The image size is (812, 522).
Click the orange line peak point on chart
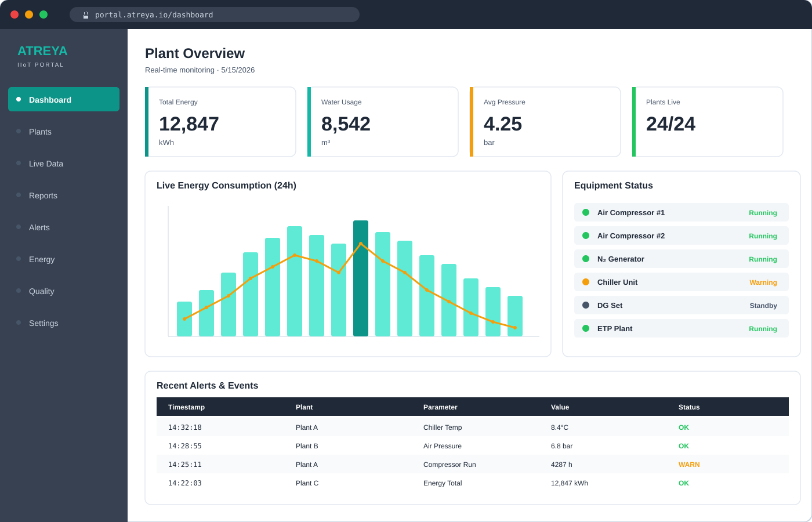(x=361, y=244)
